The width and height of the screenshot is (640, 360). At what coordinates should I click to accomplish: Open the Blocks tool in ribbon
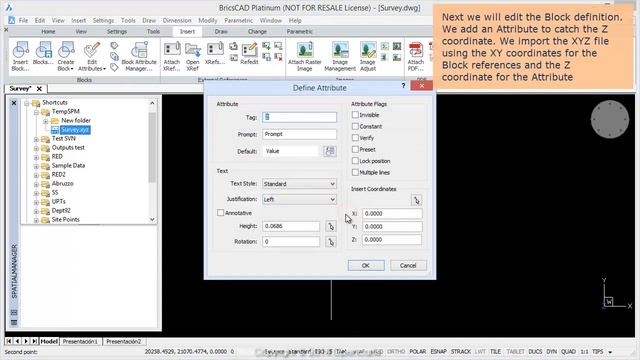pos(43,53)
